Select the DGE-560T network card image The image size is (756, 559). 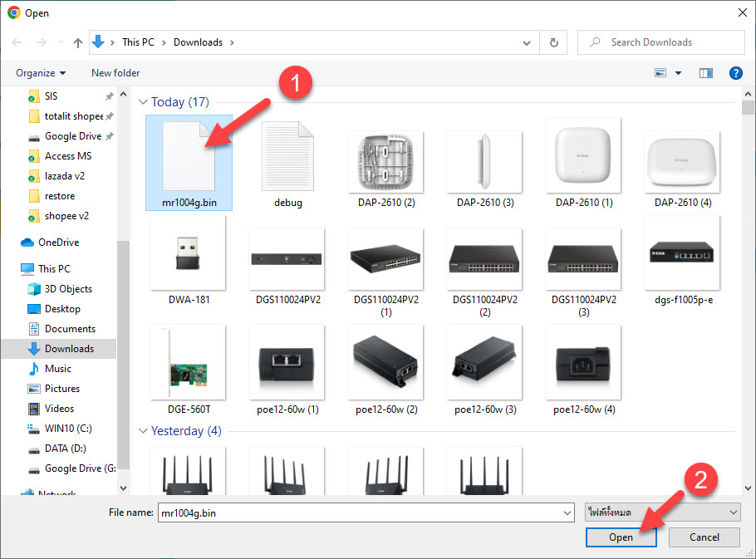point(189,370)
